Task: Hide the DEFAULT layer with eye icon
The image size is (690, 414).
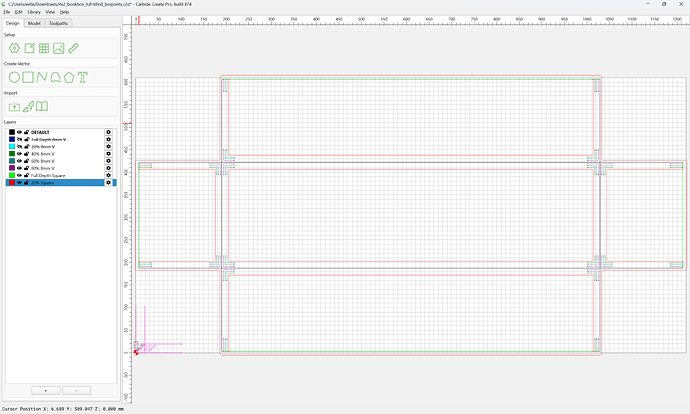Action: [x=19, y=132]
